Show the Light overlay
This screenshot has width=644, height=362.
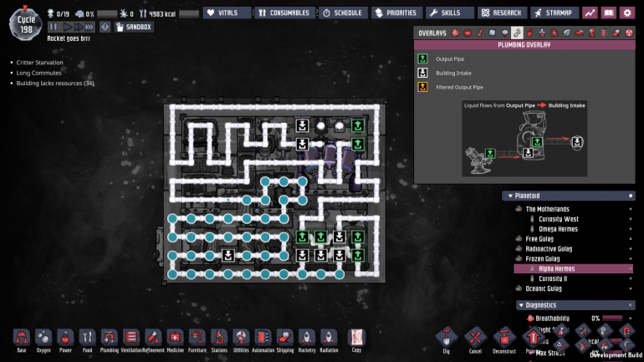[505, 33]
